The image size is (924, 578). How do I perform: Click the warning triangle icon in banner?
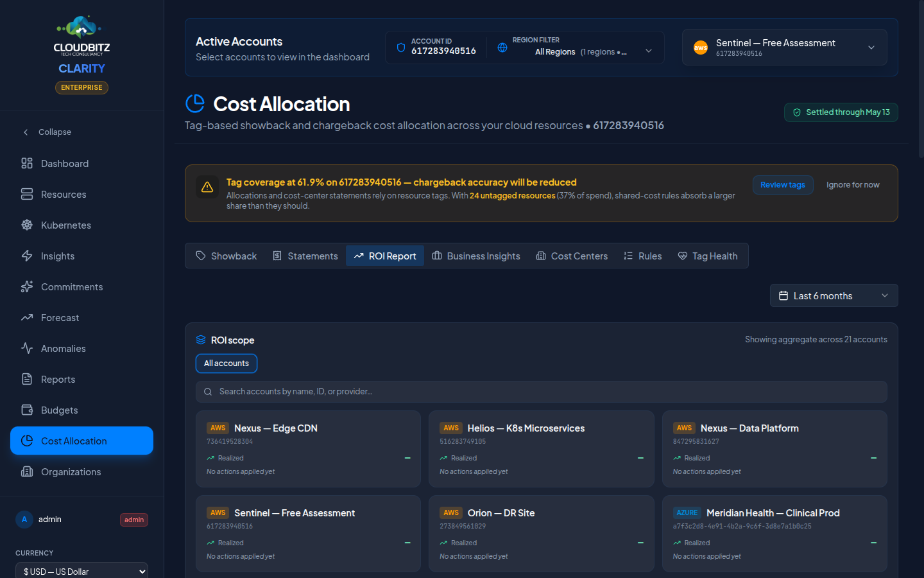click(207, 187)
